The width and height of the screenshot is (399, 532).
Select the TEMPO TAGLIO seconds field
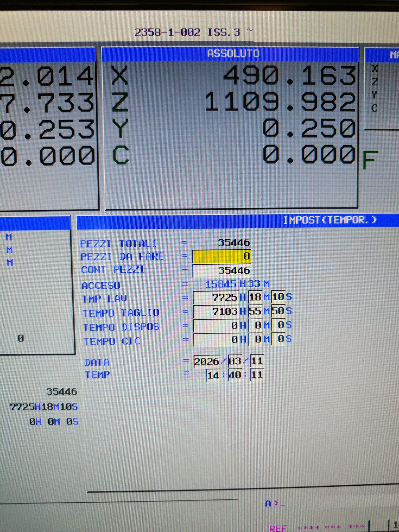277,311
